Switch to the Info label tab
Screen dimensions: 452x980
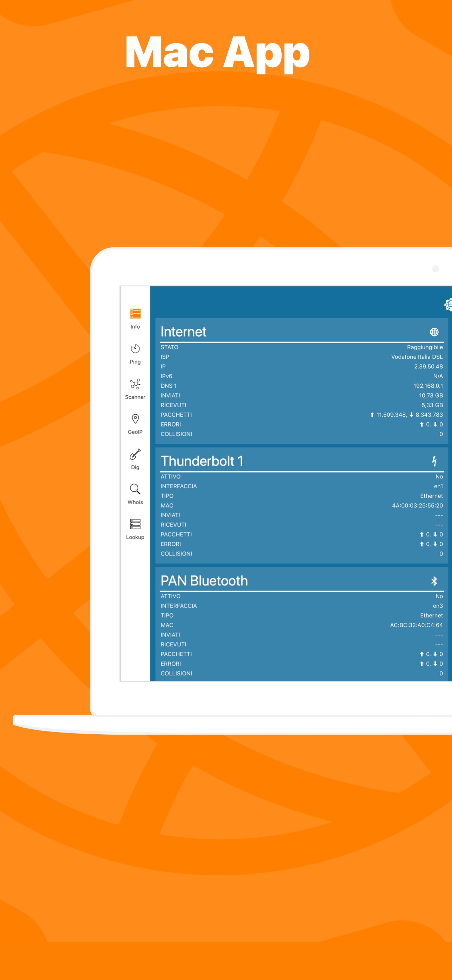[135, 327]
